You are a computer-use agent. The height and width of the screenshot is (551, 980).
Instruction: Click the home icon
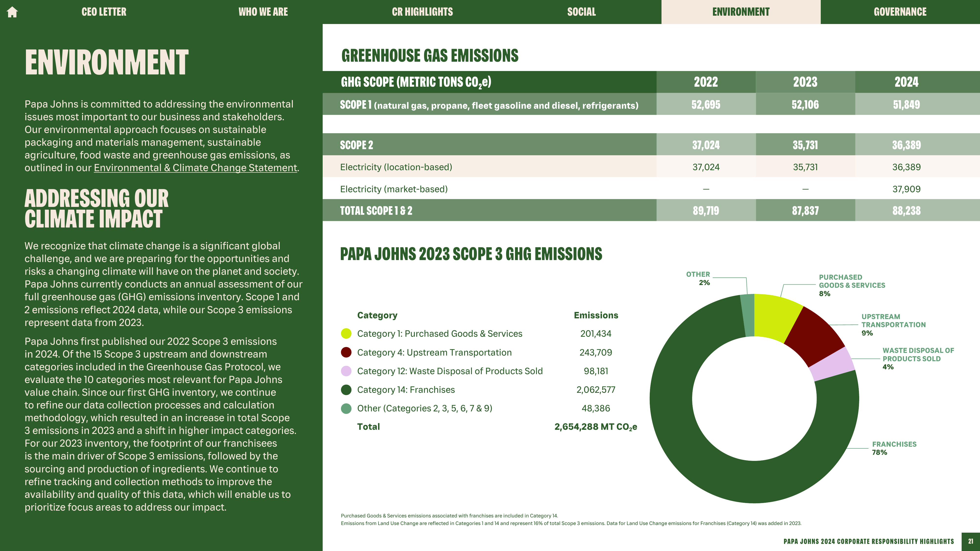tap(12, 12)
